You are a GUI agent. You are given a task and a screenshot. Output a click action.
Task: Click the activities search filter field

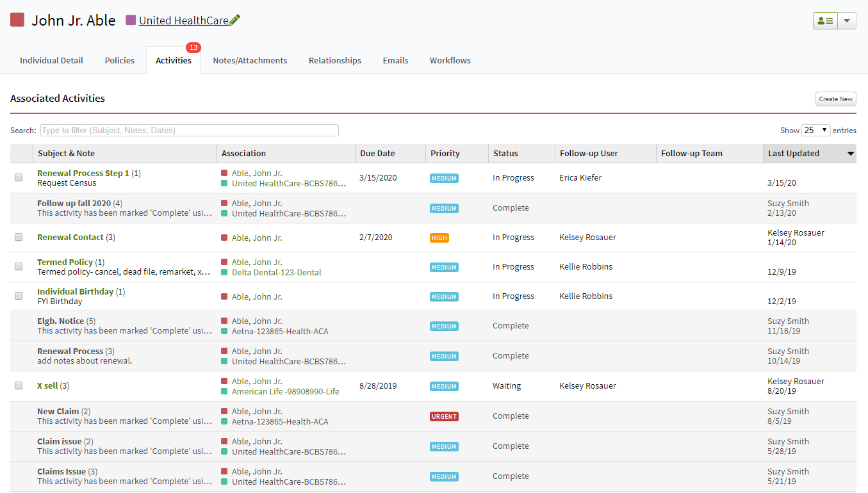[x=190, y=130]
